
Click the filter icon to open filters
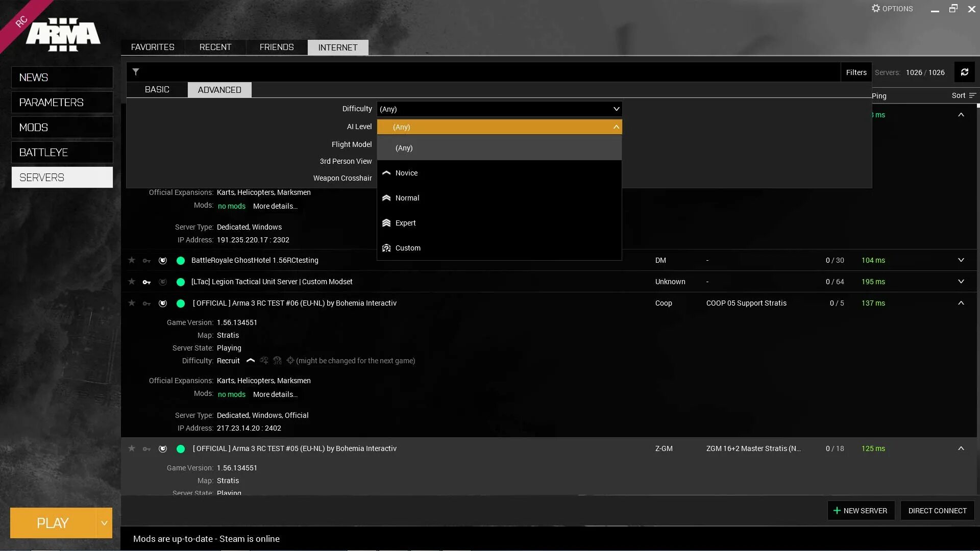click(135, 72)
